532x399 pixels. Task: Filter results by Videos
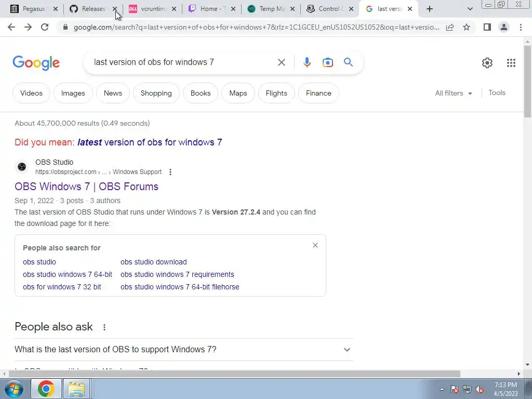pos(31,93)
